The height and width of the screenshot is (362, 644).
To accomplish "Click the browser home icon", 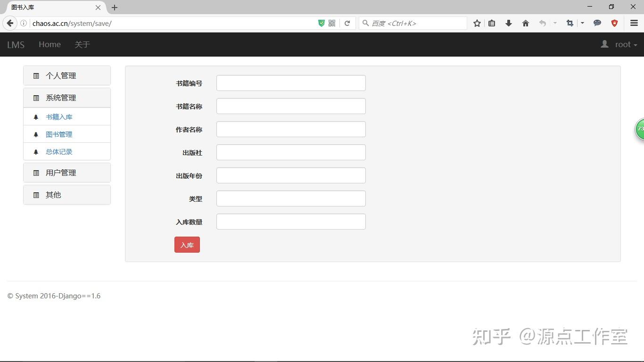I will click(x=525, y=23).
